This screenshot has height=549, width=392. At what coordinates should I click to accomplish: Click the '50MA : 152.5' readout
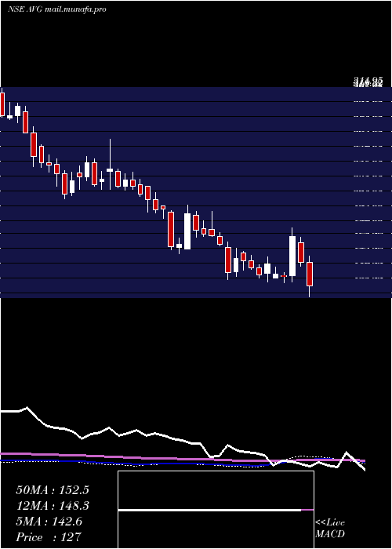(x=53, y=490)
